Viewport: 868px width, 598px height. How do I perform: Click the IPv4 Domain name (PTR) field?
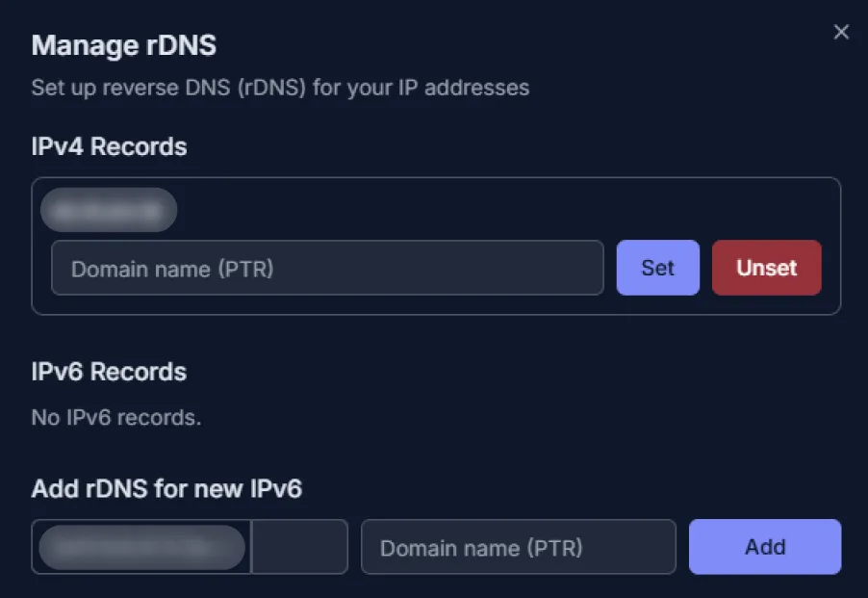327,268
